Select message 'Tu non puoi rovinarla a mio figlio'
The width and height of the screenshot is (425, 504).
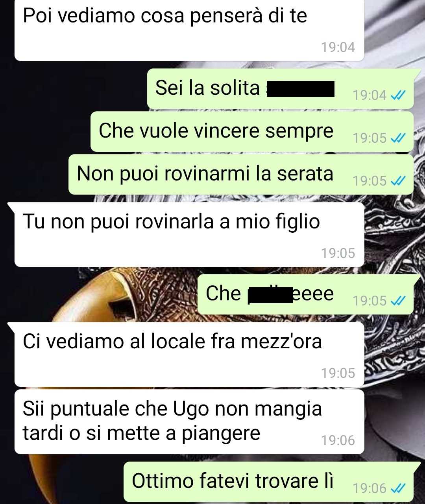(x=189, y=235)
